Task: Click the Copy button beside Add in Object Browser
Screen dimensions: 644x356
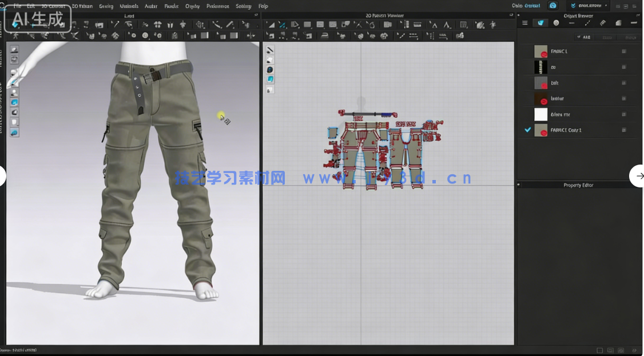Action: tap(607, 37)
